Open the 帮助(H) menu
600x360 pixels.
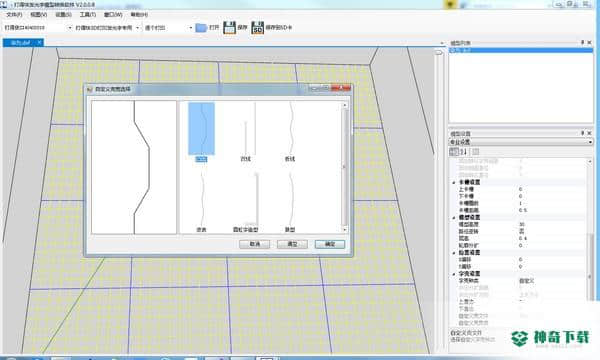point(139,15)
